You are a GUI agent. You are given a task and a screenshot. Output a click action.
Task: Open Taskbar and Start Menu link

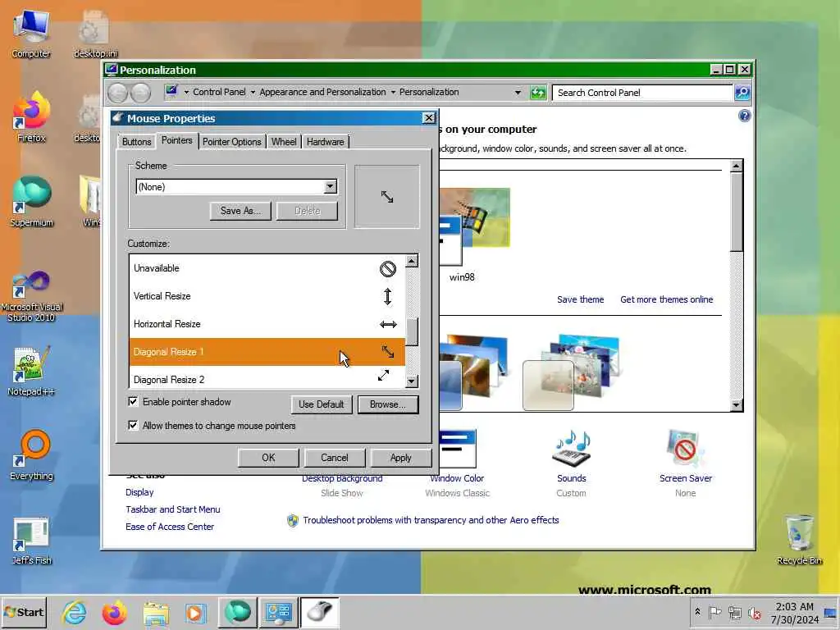[173, 509]
